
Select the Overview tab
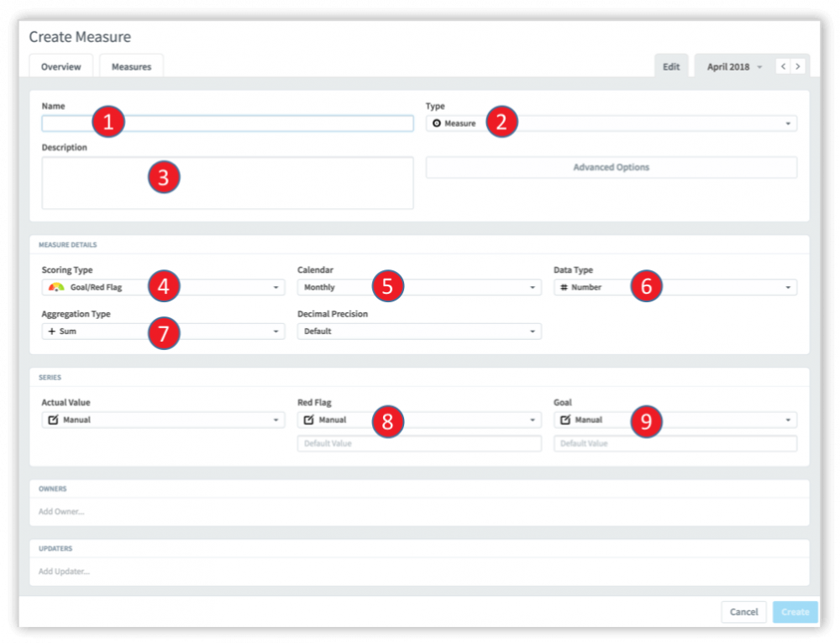point(60,65)
